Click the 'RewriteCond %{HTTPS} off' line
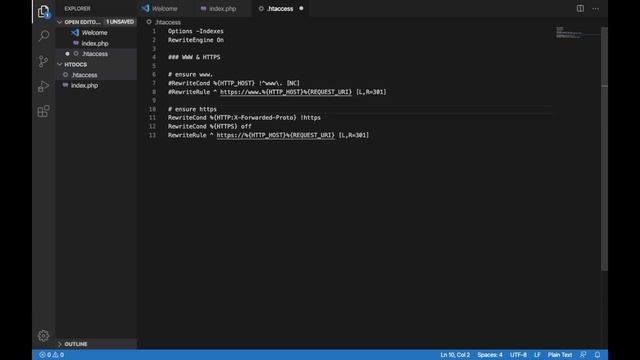Image resolution: width=640 pixels, height=360 pixels. point(209,127)
